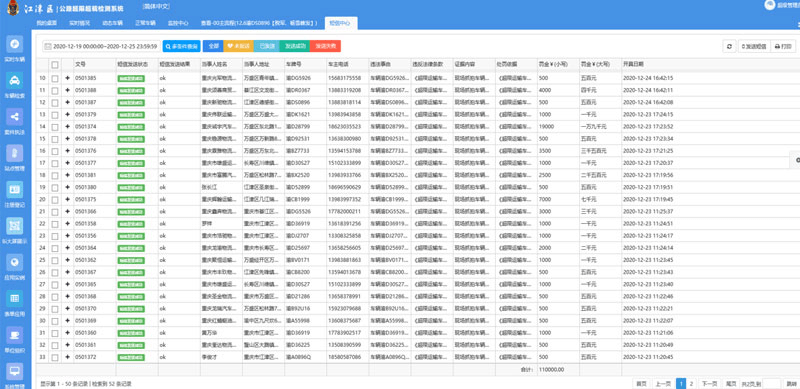Check the checkbox for record 0501367

click(x=55, y=272)
